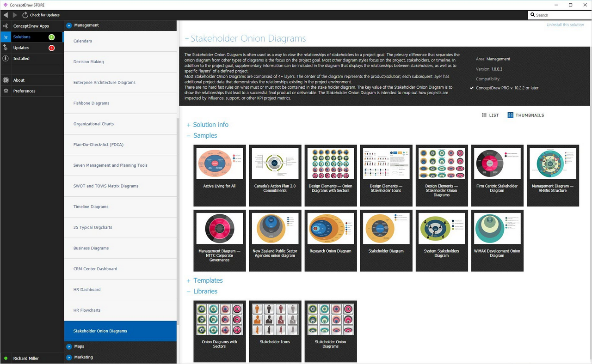Click the Installed download icon
592x364 pixels.
point(6,59)
